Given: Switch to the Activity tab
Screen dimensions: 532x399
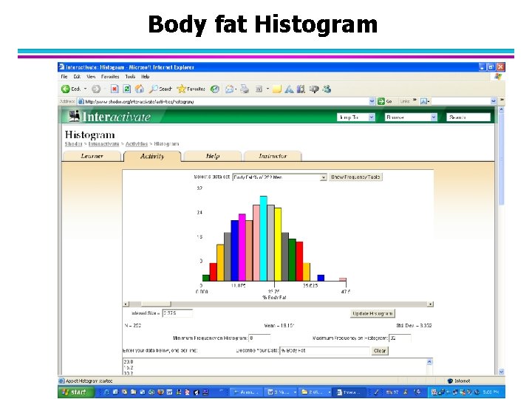Looking at the screenshot, I should [152, 156].
